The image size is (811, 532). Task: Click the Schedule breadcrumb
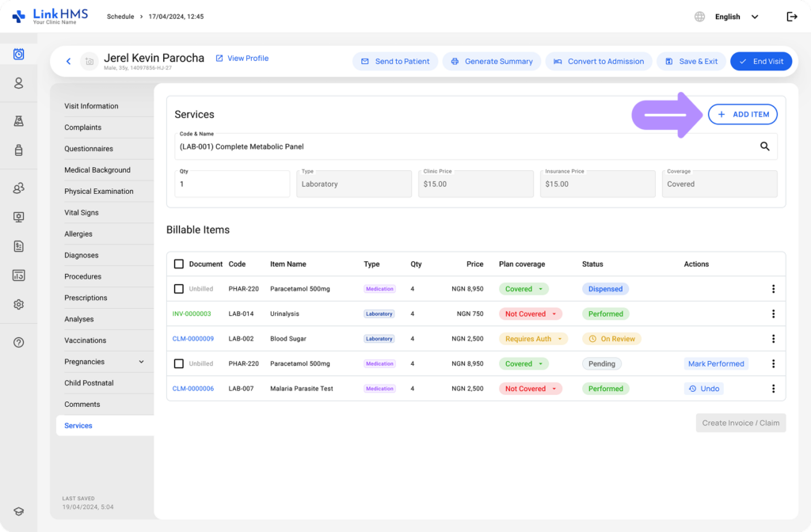tap(120, 17)
